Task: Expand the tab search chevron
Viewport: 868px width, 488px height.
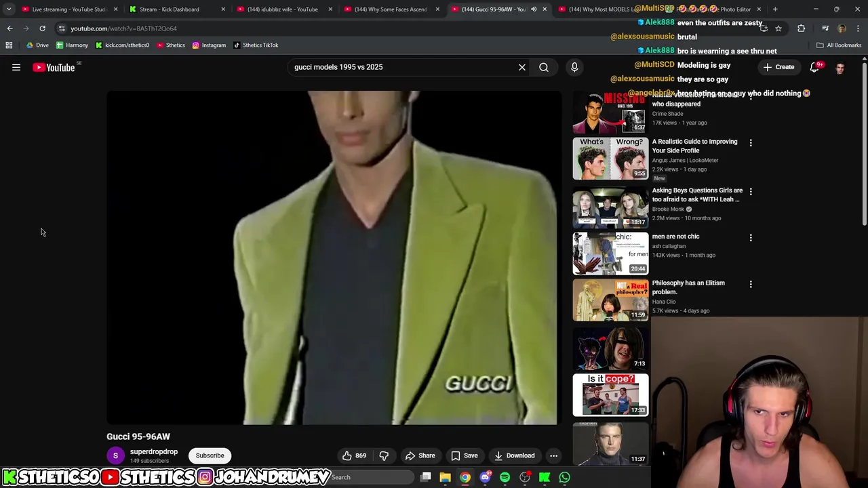Action: 9,9
